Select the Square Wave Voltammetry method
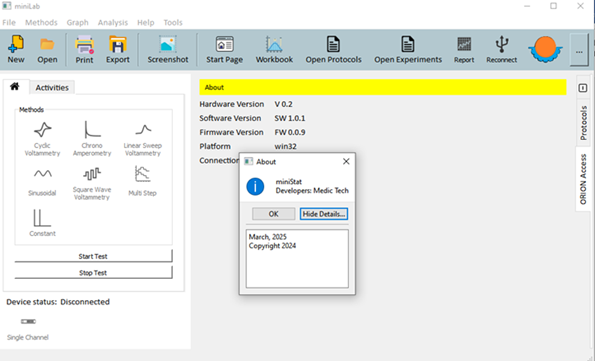 pos(92,183)
